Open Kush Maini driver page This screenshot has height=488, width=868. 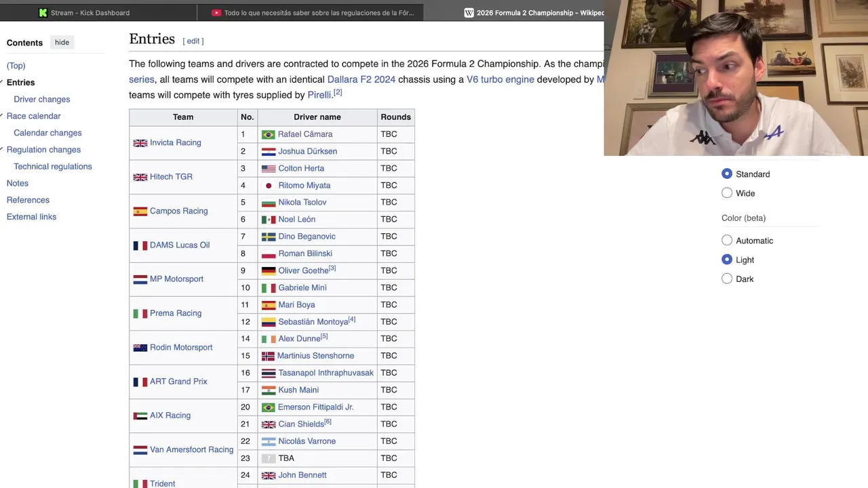coord(298,390)
